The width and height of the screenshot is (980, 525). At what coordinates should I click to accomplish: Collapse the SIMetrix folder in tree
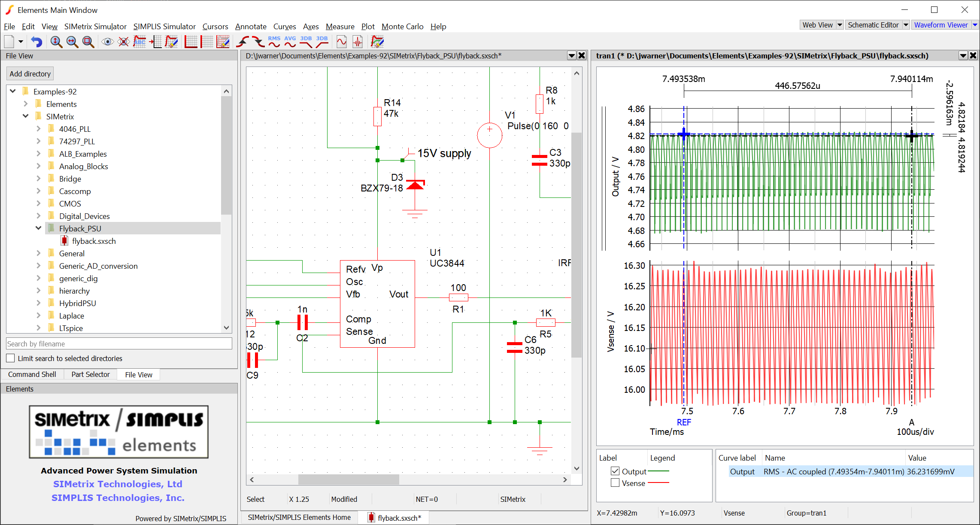pyautogui.click(x=26, y=116)
